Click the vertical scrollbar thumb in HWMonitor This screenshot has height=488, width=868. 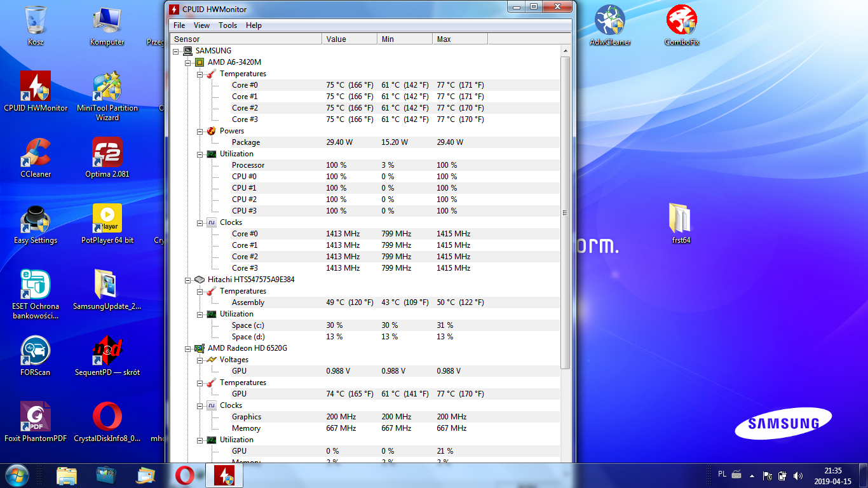pyautogui.click(x=565, y=212)
